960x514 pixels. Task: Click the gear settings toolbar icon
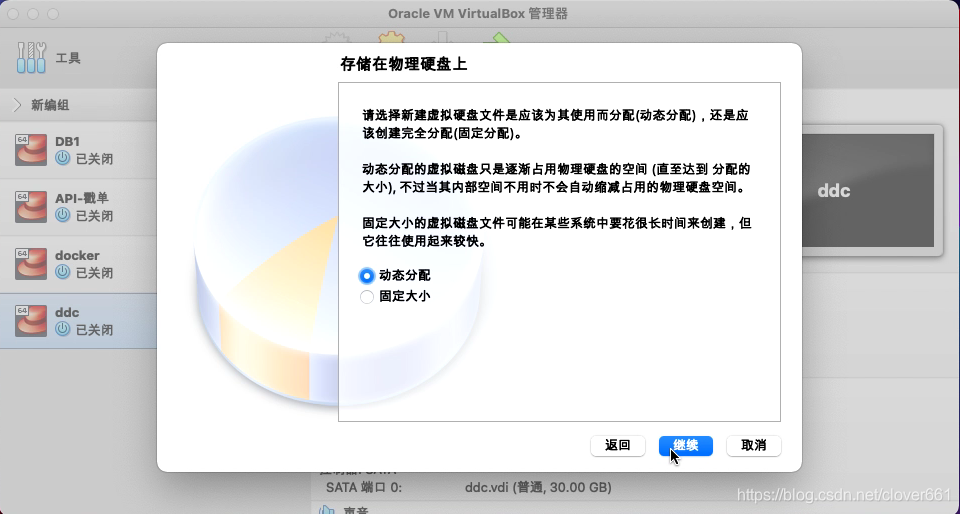click(391, 37)
